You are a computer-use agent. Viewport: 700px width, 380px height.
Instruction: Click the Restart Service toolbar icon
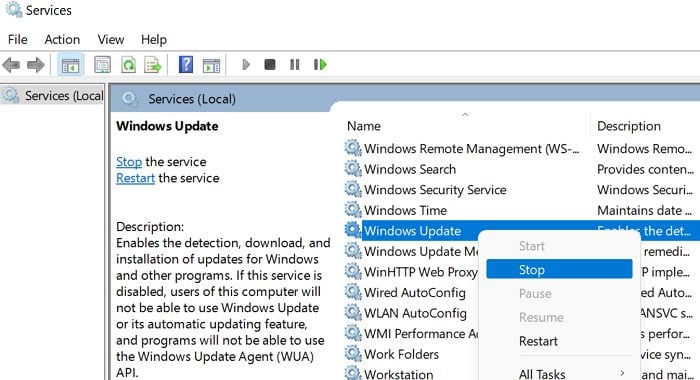click(x=320, y=65)
